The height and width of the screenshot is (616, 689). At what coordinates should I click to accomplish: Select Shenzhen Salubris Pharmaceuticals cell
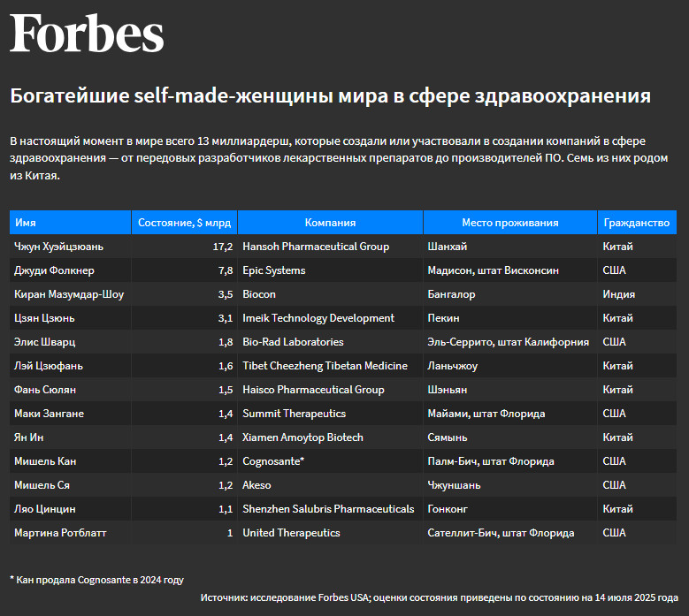[x=330, y=509]
